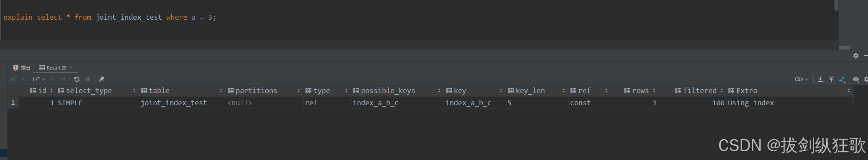Go to next page arrow
Image resolution: width=868 pixels, height=160 pixels.
click(x=52, y=79)
